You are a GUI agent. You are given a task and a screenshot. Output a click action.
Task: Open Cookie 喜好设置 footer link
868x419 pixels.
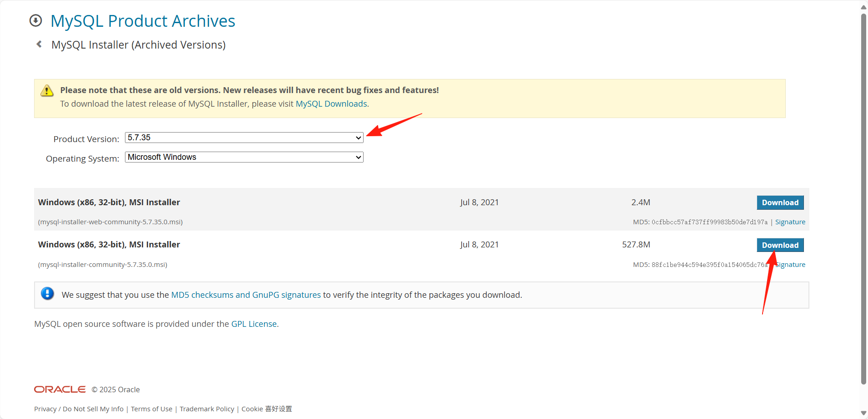pyautogui.click(x=267, y=409)
